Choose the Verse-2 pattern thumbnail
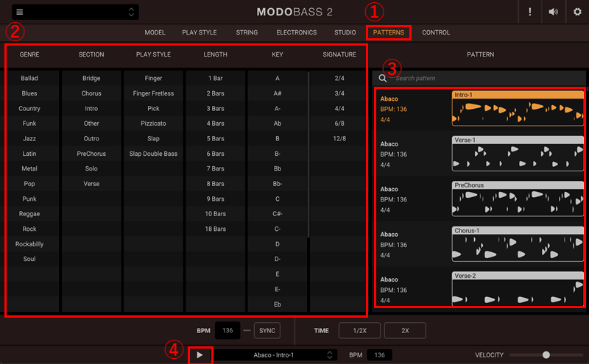This screenshot has height=364, width=589. 518,288
